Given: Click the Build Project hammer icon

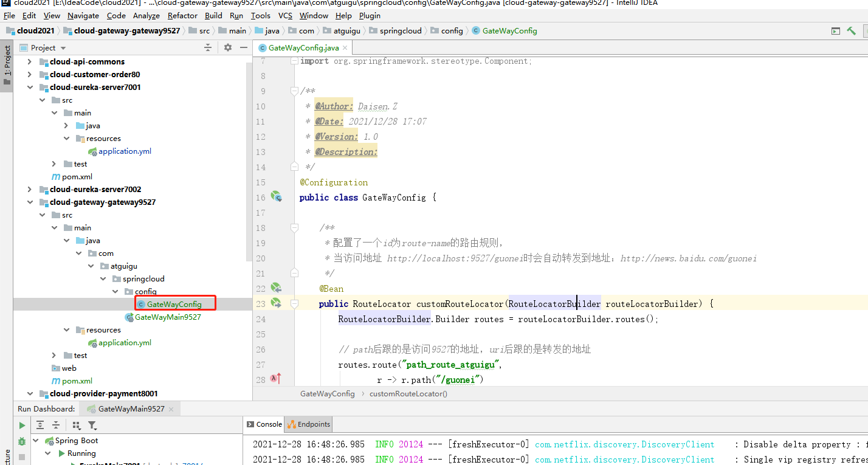Looking at the screenshot, I should [x=851, y=30].
